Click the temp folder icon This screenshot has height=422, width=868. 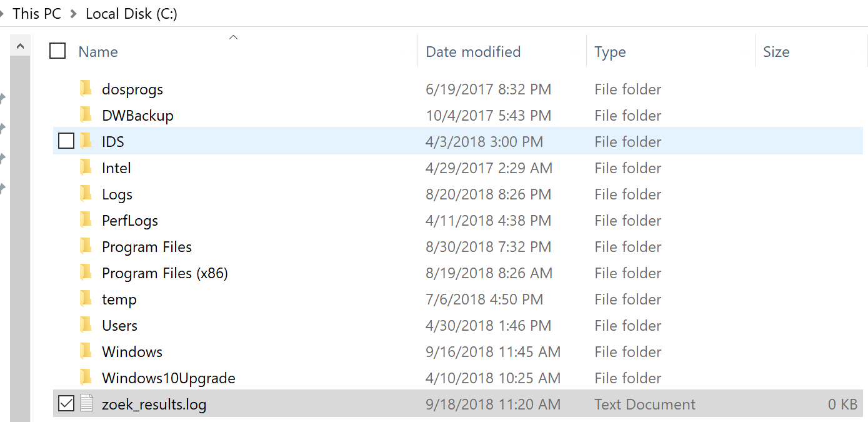(86, 299)
